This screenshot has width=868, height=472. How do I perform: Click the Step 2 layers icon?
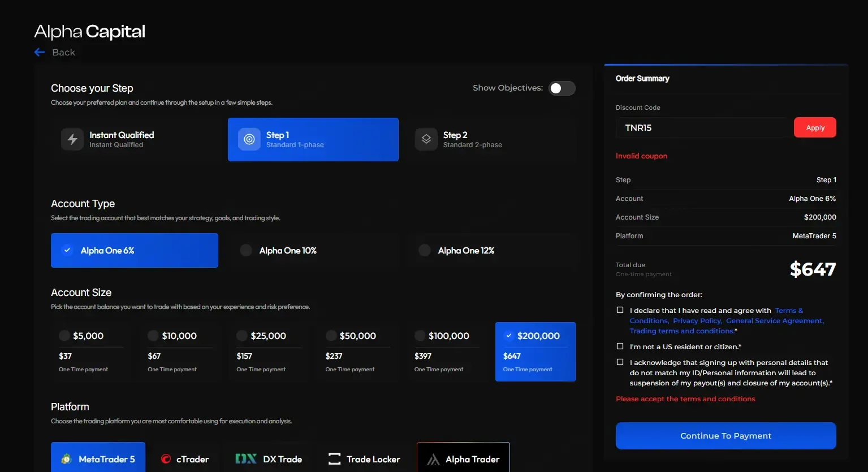[x=426, y=139]
